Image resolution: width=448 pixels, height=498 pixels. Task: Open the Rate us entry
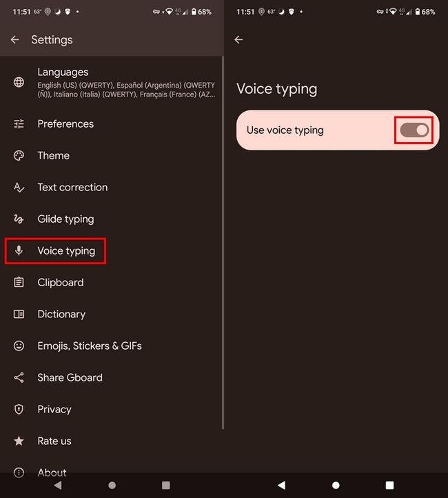coord(54,441)
